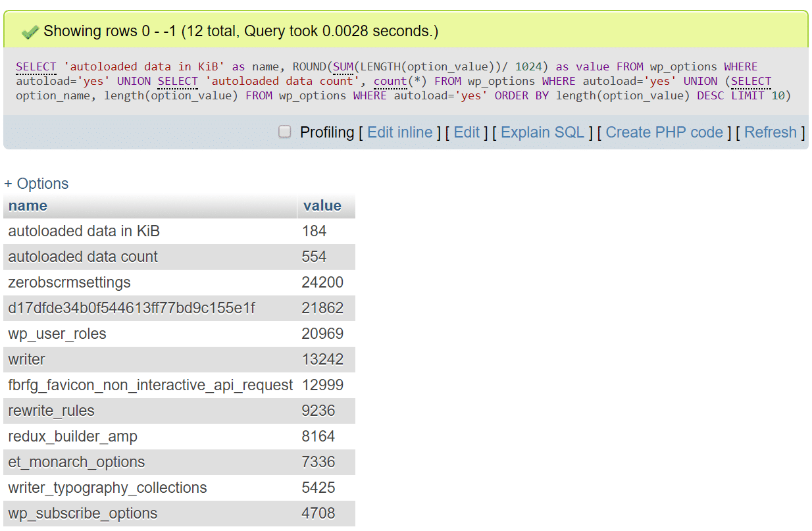Select the autoloaded data count row

click(x=132, y=257)
